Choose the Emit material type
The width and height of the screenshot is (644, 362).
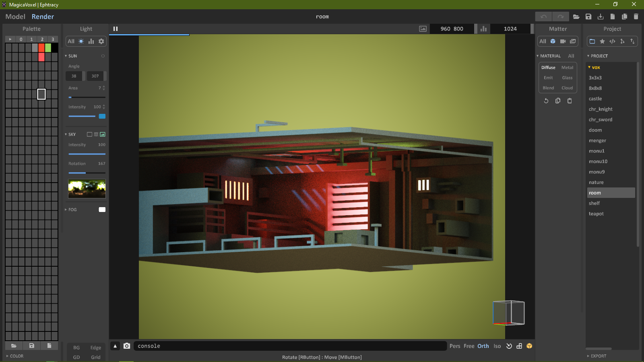[548, 78]
